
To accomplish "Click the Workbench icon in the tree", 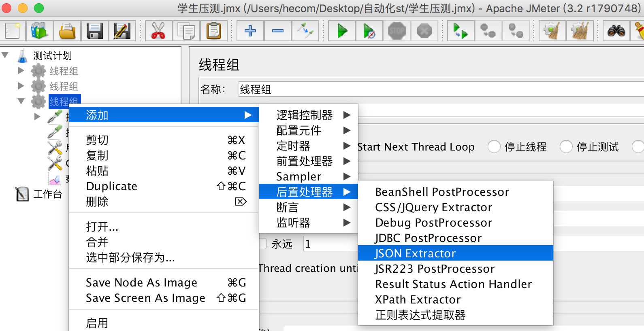I will (22, 194).
